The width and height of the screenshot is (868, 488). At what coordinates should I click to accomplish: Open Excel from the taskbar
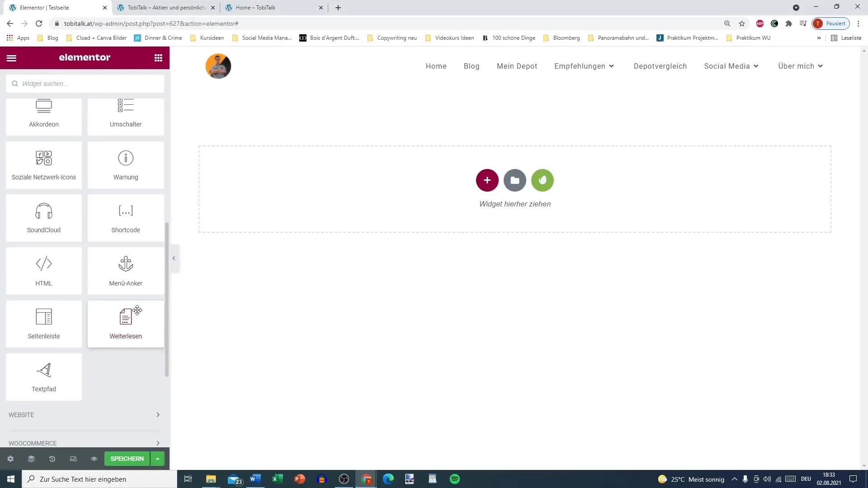point(277,479)
